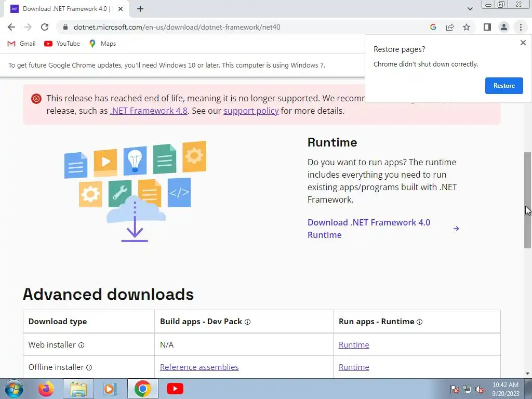Image resolution: width=532 pixels, height=399 pixels.
Task: Click the page vertical scrollbar thumb
Action: (527, 200)
